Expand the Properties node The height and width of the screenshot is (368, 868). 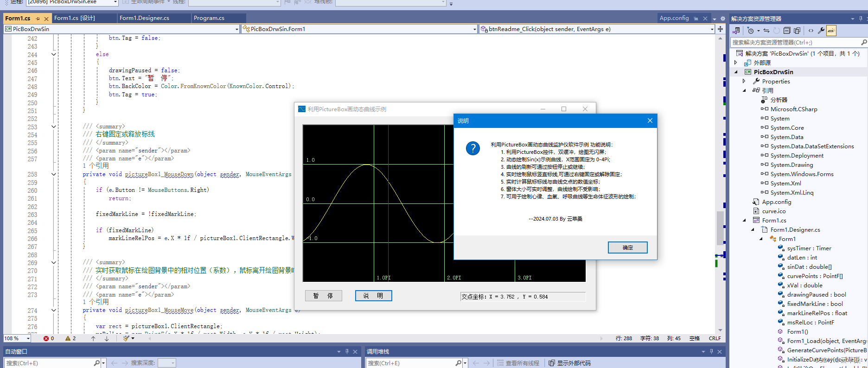[744, 81]
